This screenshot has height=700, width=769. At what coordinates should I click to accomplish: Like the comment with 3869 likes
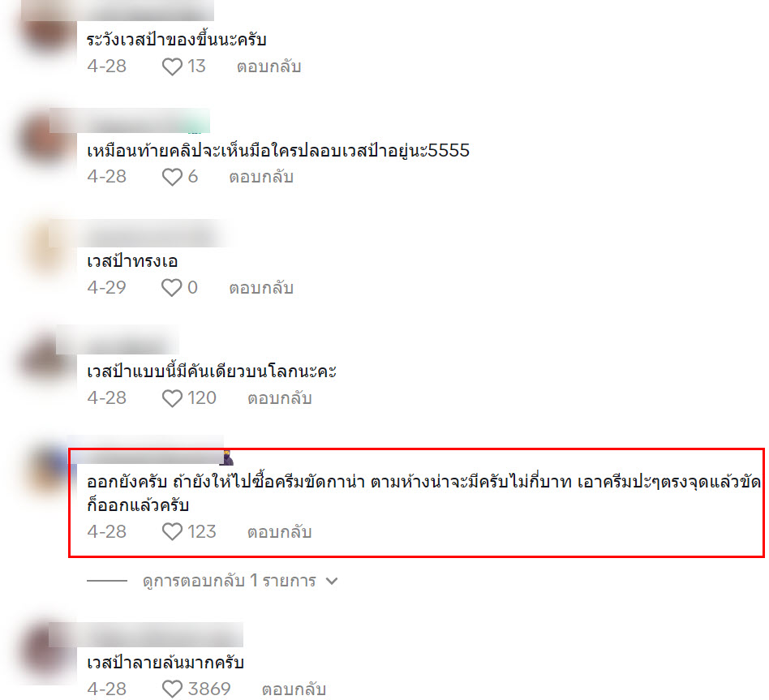172,689
